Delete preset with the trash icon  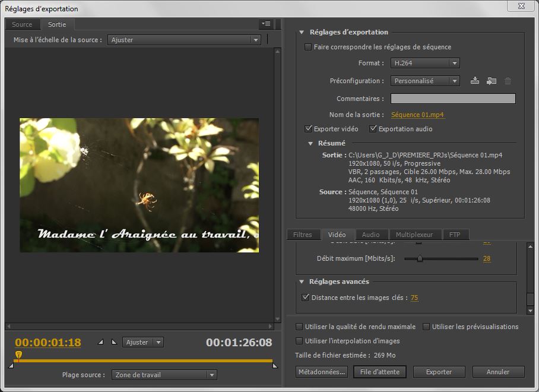(x=508, y=81)
